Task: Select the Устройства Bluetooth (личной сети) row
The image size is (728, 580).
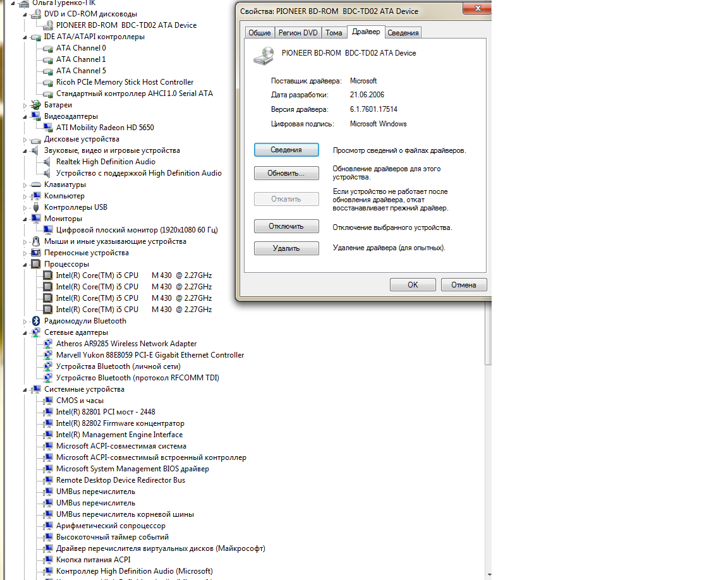Action: coord(118,366)
